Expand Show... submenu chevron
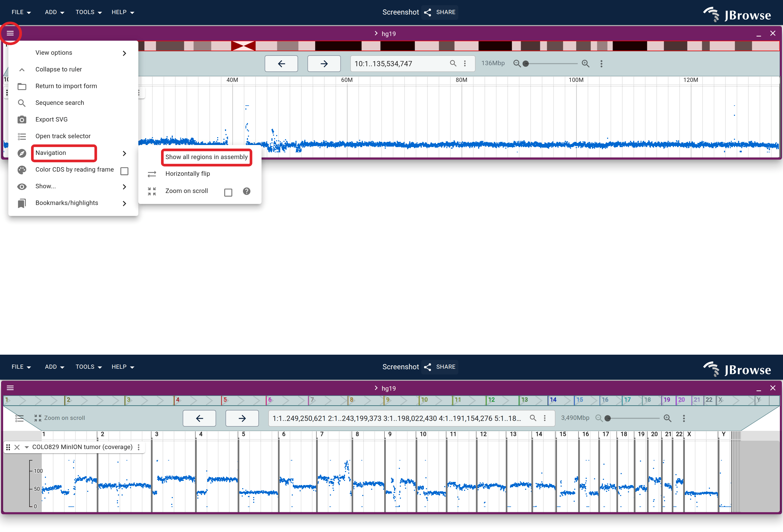This screenshot has height=532, width=783. tap(124, 186)
